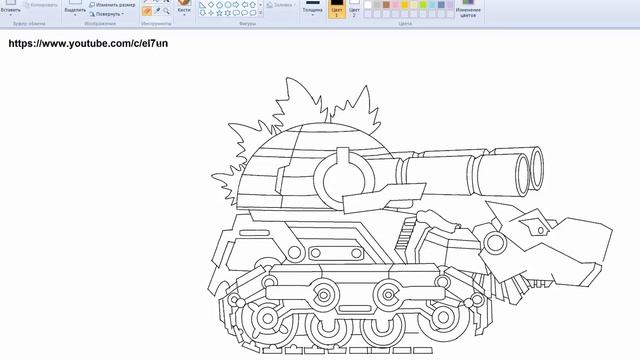Pick the light gray color swatch
Image resolution: width=640 pixels, height=360 pixels.
[377, 5]
